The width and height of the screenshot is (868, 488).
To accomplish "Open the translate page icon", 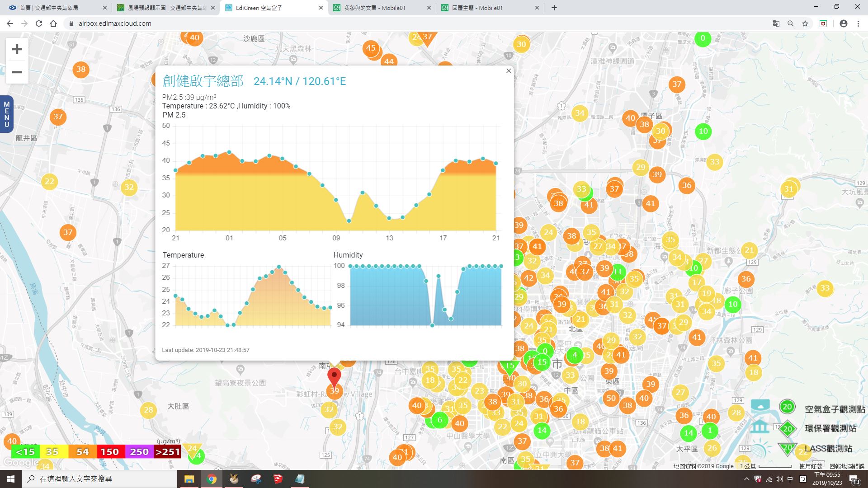I will 776,23.
